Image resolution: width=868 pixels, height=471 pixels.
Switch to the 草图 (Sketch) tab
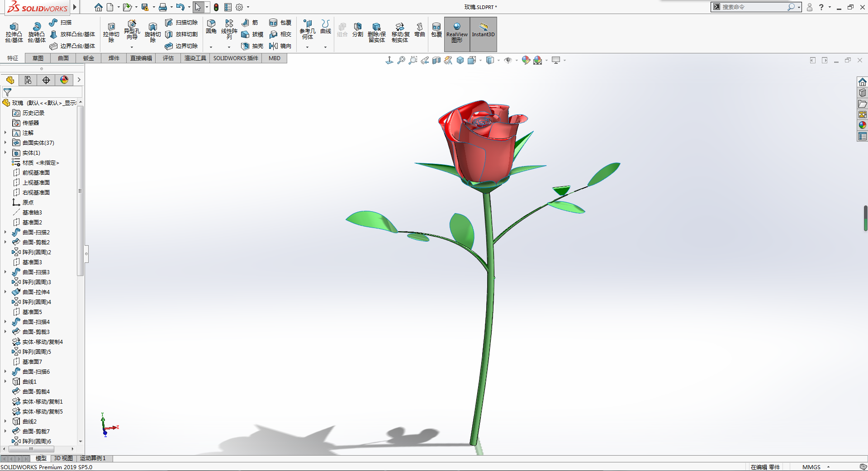(x=38, y=58)
